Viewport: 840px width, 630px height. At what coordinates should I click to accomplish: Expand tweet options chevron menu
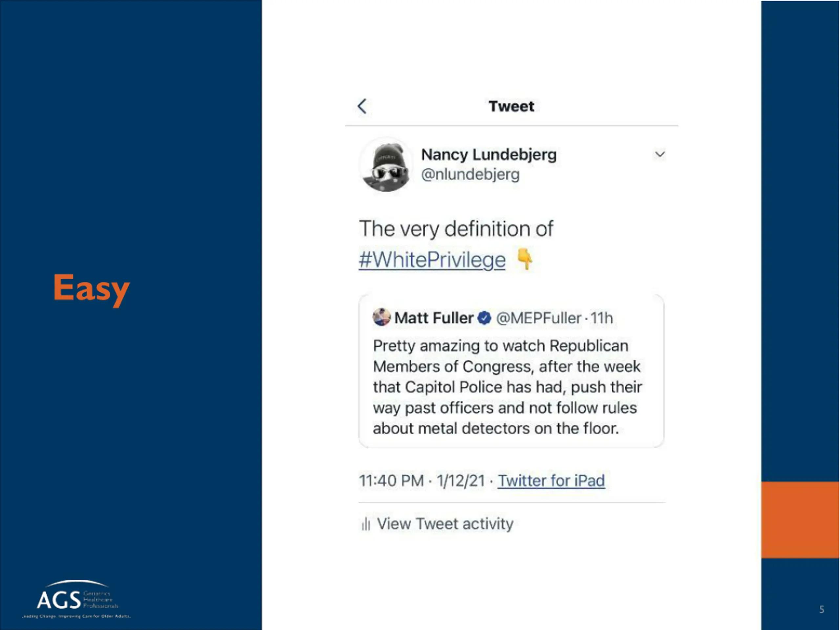[660, 154]
